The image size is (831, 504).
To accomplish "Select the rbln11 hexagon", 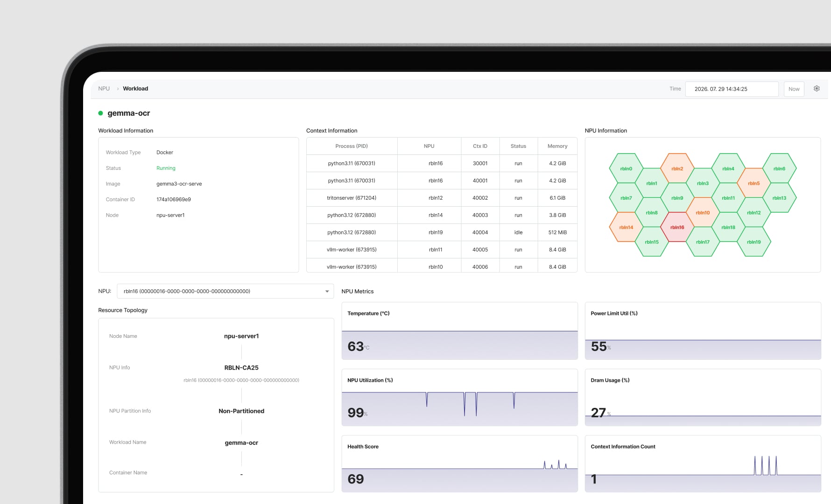I will pyautogui.click(x=728, y=198).
